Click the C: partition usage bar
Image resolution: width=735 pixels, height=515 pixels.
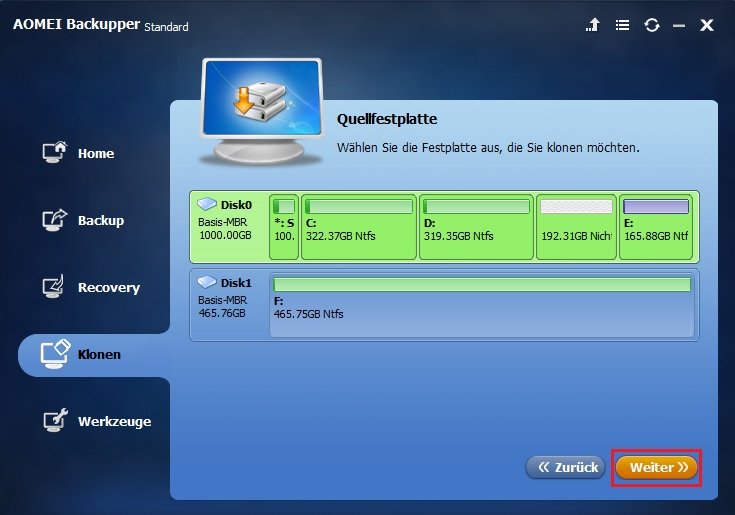(359, 206)
